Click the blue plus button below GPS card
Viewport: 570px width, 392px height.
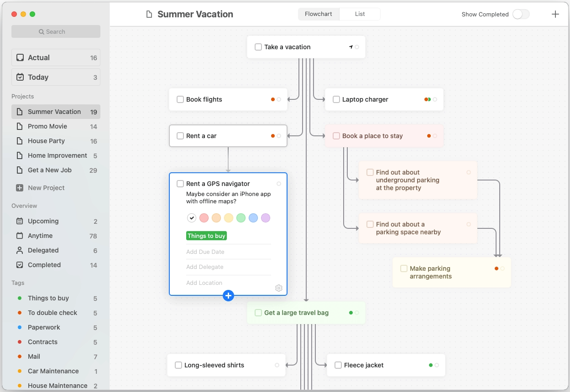tap(229, 296)
